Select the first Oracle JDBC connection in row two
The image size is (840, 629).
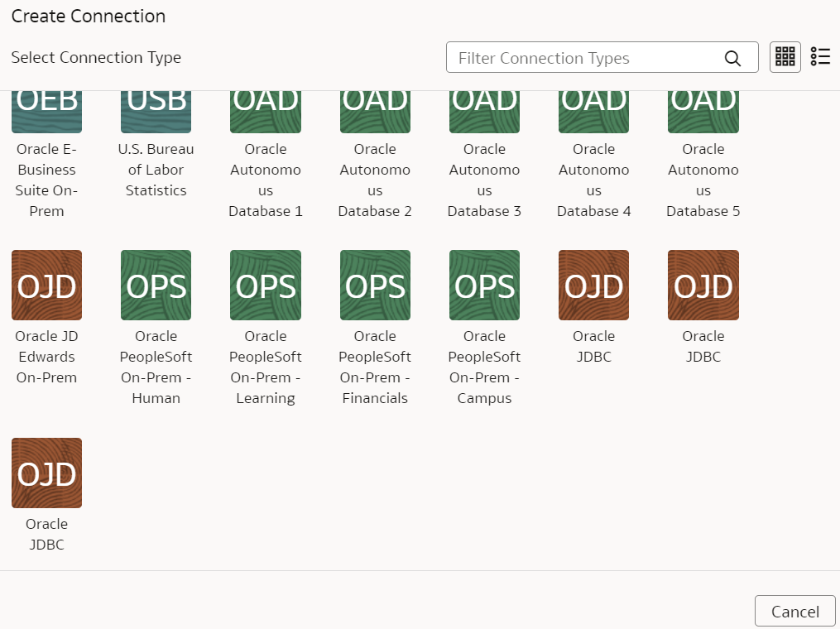(x=593, y=285)
